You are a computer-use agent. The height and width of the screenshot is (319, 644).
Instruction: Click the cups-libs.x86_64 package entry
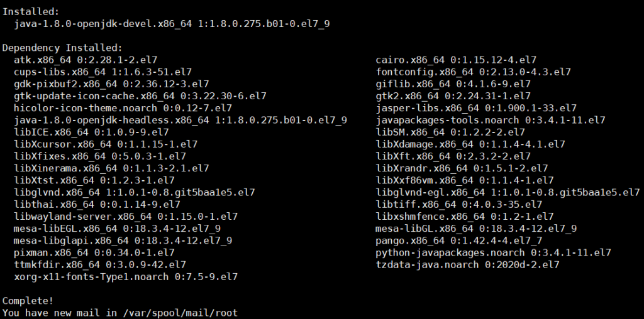point(103,72)
